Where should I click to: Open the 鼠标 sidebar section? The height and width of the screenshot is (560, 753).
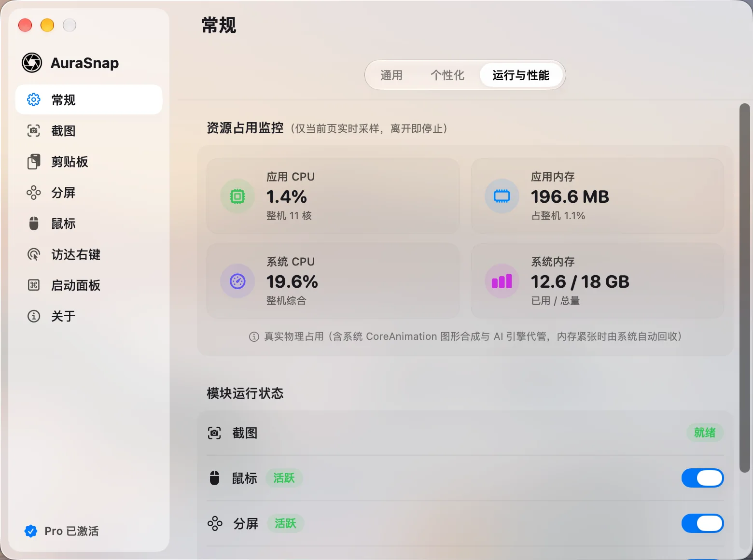(x=89, y=223)
